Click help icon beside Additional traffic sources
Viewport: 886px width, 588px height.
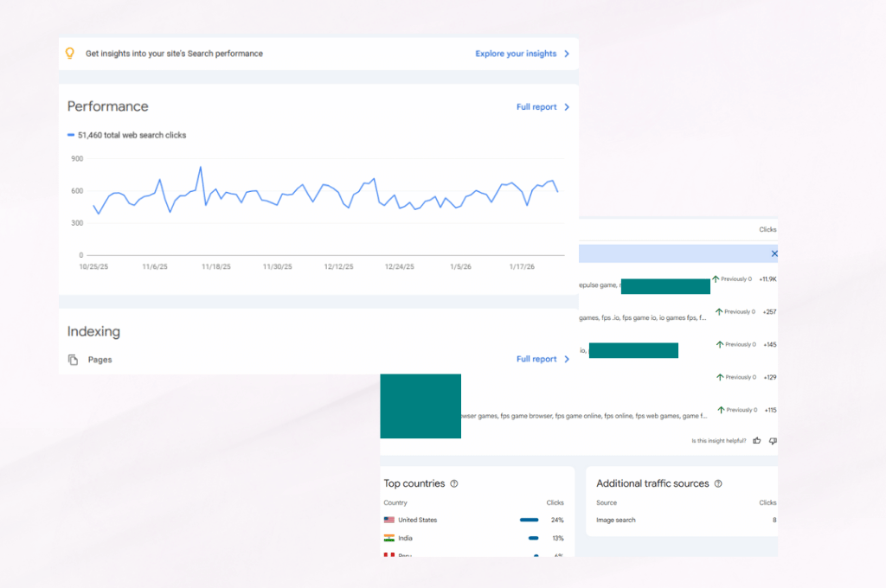point(718,484)
